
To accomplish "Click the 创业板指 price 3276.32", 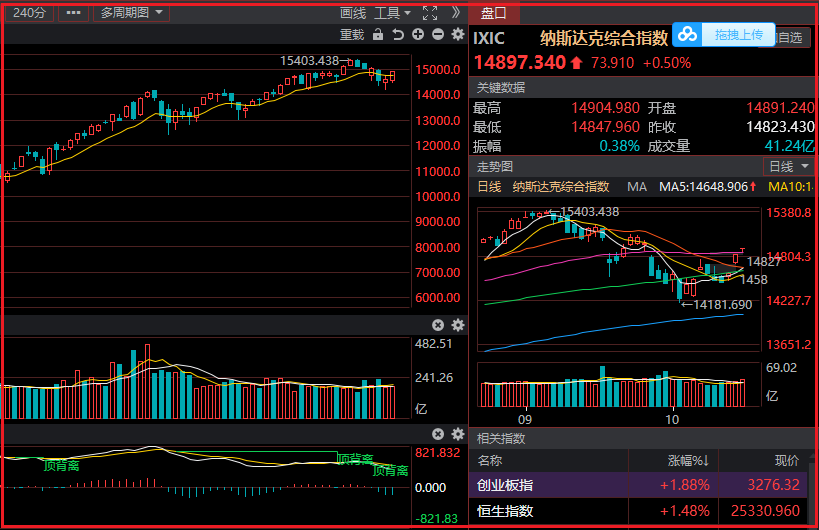I will point(773,485).
